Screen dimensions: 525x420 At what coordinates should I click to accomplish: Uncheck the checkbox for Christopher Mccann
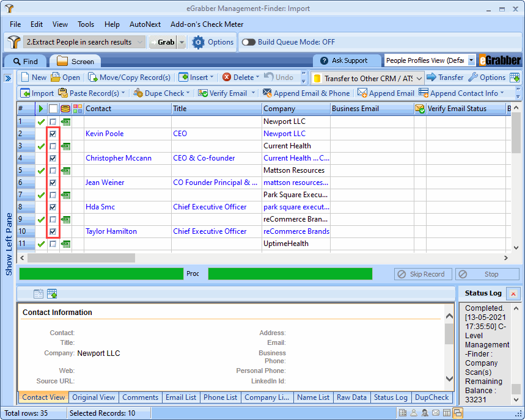pyautogui.click(x=53, y=159)
